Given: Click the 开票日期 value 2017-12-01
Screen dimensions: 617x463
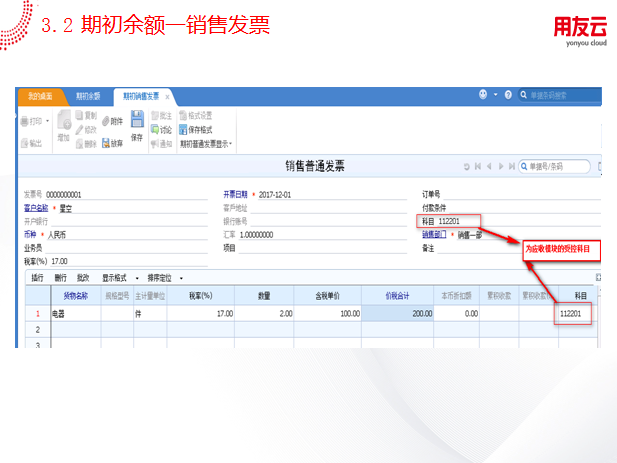Looking at the screenshot, I should (x=275, y=195).
